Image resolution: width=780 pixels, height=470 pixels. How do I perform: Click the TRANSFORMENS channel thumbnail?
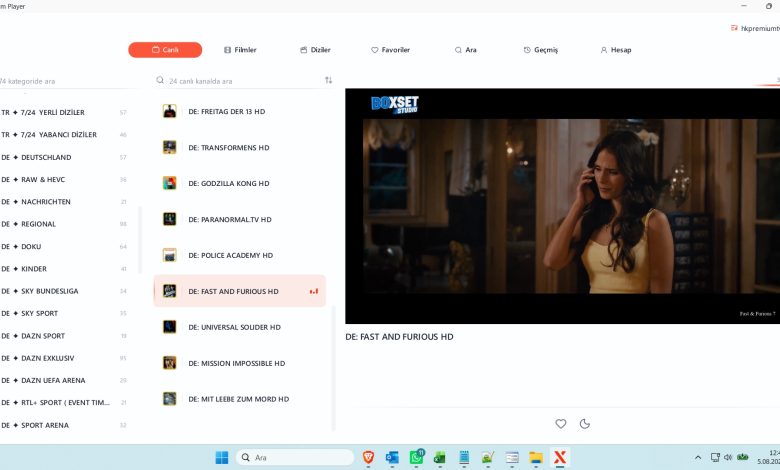coord(170,147)
